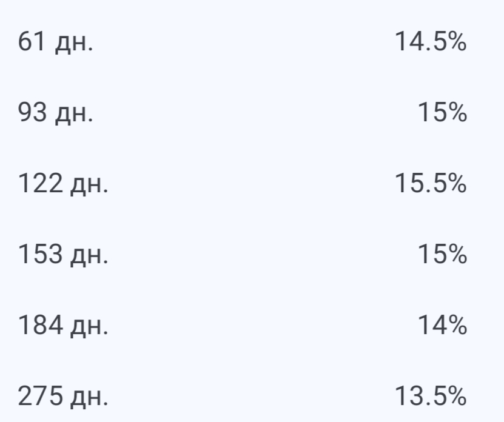
Task: Click the 14.5% rate value
Action: pos(430,43)
